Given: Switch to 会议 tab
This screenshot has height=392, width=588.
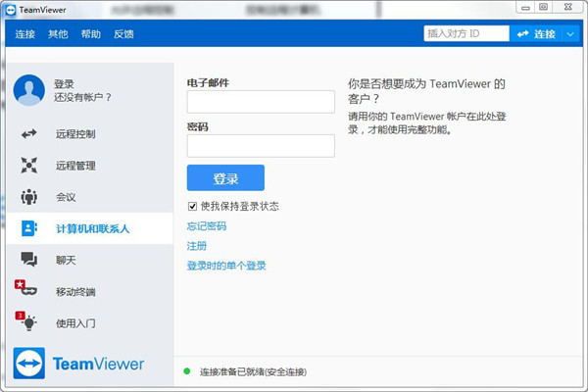Looking at the screenshot, I should coord(90,197).
